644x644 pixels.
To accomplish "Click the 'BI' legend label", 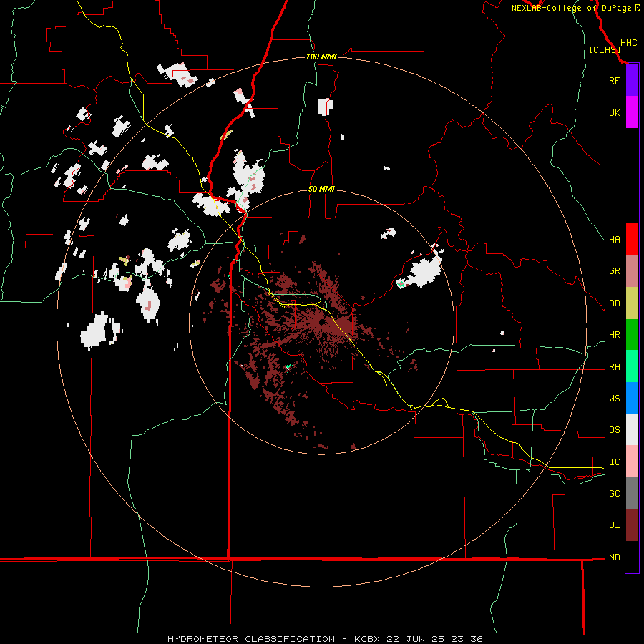I will tap(614, 525).
